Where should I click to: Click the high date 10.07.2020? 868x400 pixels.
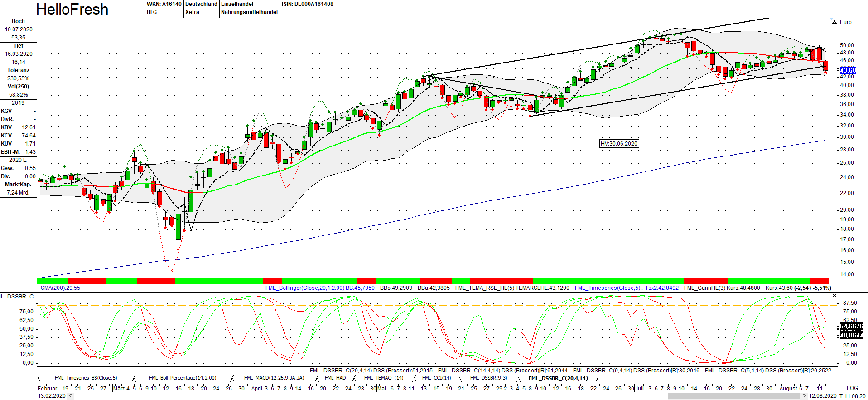(19, 29)
